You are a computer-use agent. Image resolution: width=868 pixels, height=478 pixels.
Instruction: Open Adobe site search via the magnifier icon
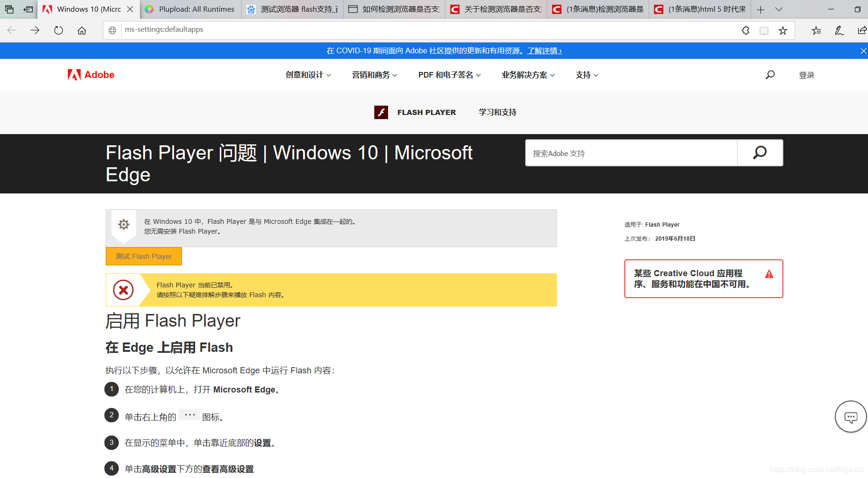click(x=770, y=74)
